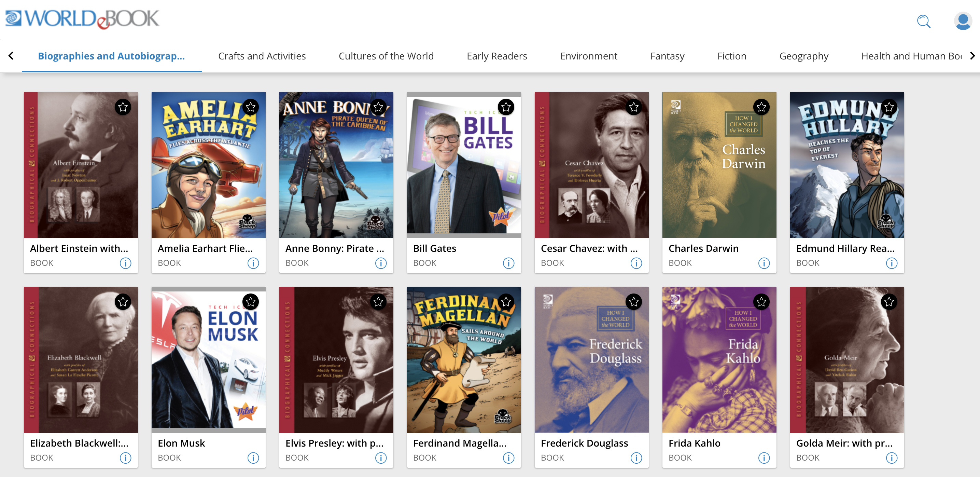This screenshot has height=477, width=980.
Task: Open Health and Human Body tab
Action: click(911, 56)
